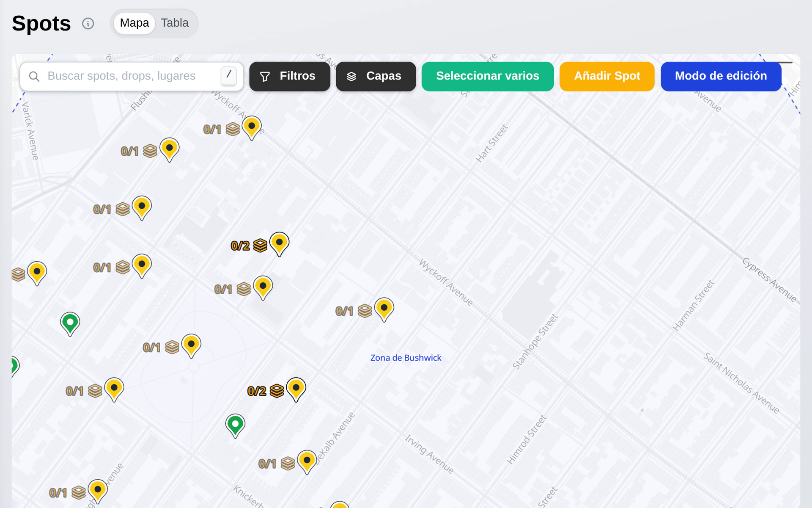The width and height of the screenshot is (812, 508).
Task: Focus the Buscar spots search field
Action: coord(132,76)
